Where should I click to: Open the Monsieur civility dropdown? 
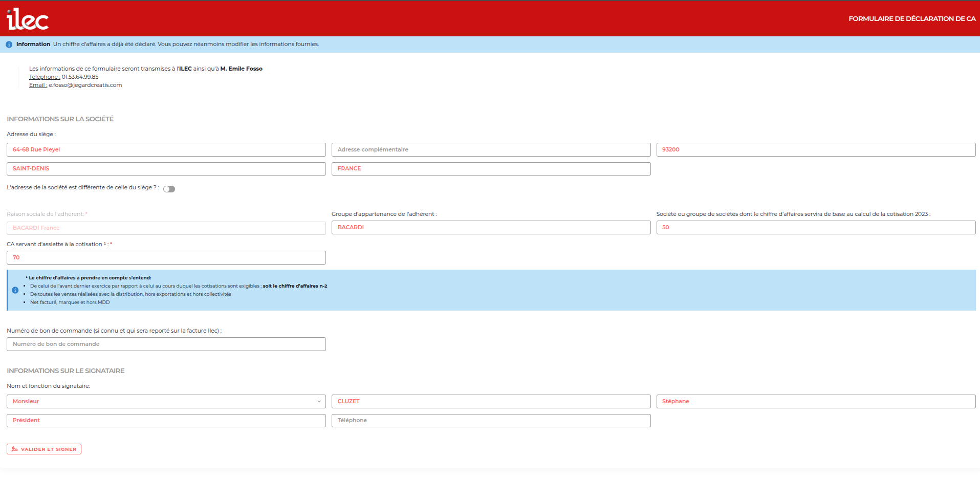pyautogui.click(x=166, y=402)
